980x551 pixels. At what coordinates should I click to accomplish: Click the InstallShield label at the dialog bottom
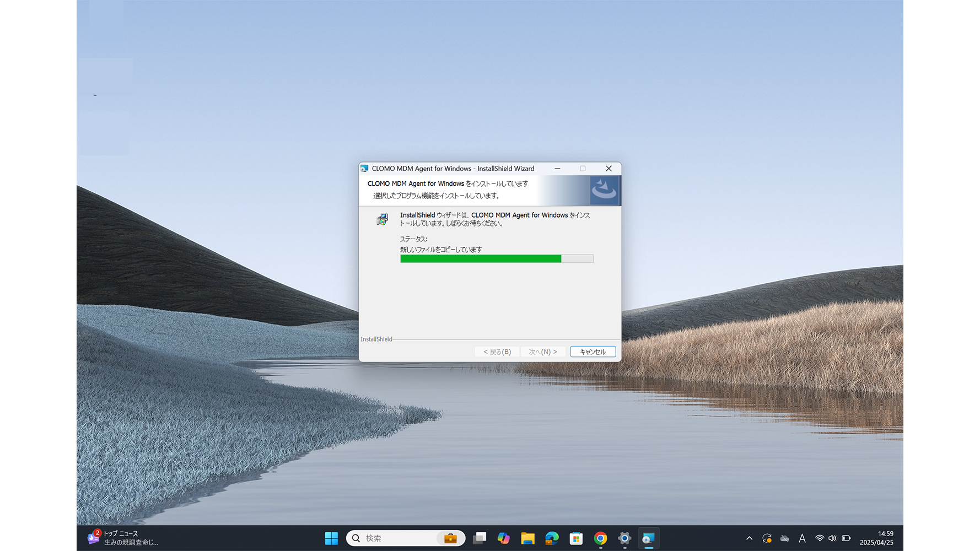coord(376,339)
